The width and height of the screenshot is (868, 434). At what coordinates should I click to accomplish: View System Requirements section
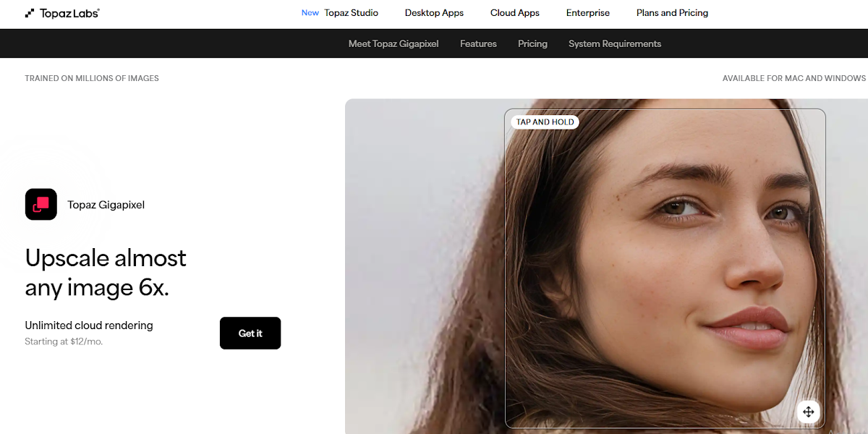coord(615,43)
